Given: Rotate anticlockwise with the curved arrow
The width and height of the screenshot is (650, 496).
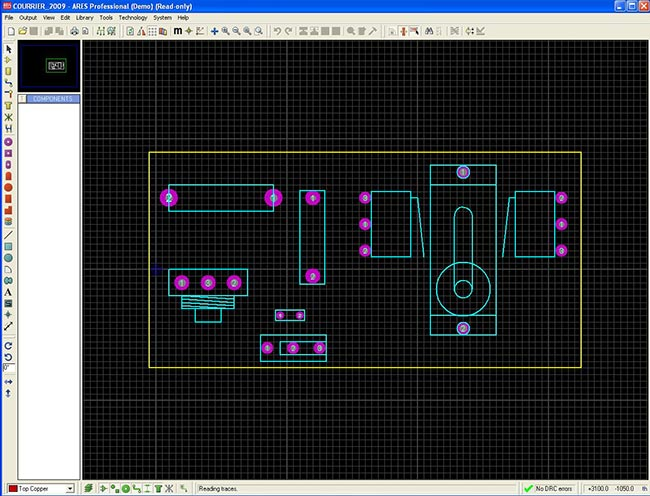Looking at the screenshot, I should [x=8, y=357].
